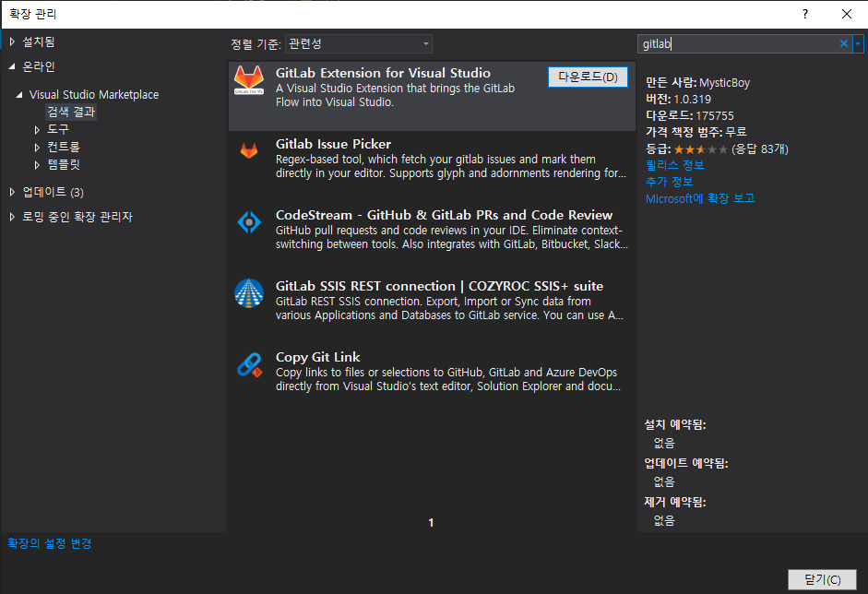Click the 제거 예약됨 heading
868x594 pixels.
675,502
